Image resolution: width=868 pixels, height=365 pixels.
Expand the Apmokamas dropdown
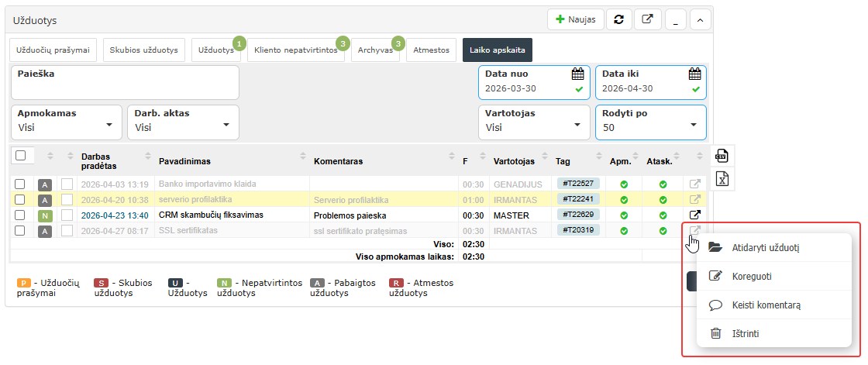pos(67,122)
